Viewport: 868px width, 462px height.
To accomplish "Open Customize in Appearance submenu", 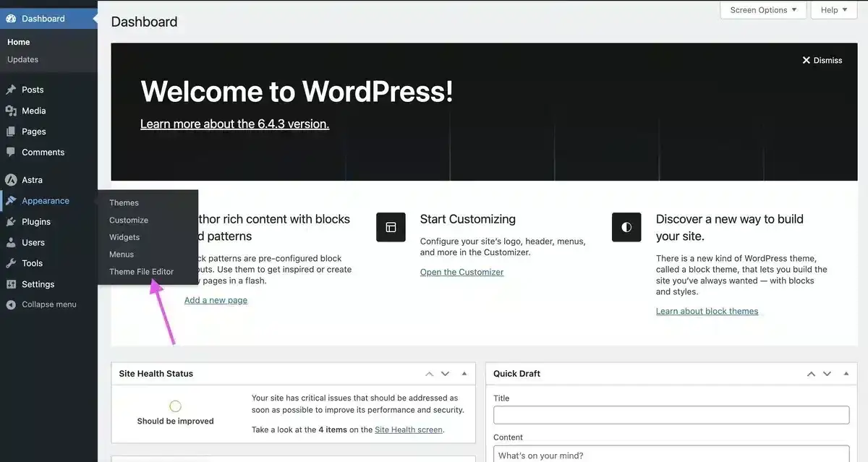I will pos(129,221).
